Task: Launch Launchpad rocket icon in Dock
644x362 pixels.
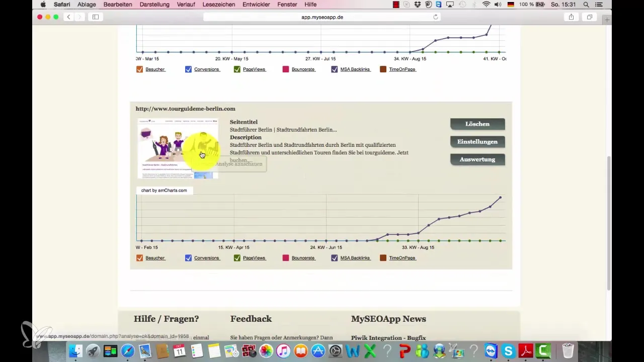Action: (x=93, y=350)
